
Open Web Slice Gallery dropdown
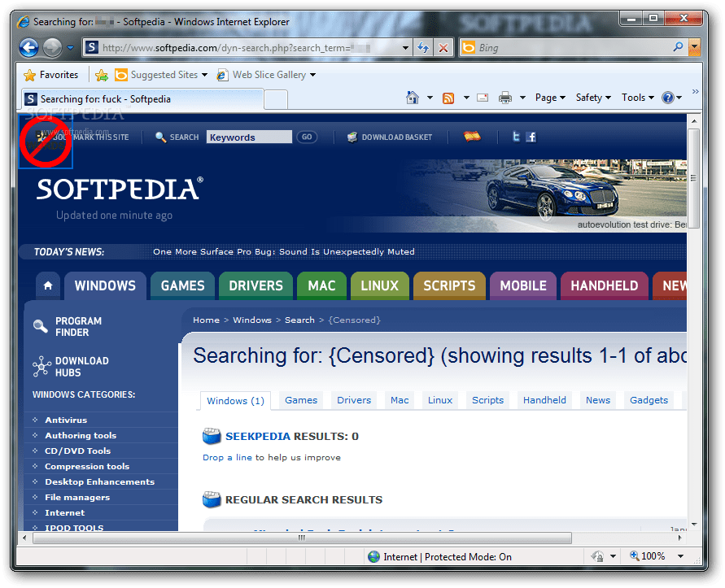pos(266,75)
